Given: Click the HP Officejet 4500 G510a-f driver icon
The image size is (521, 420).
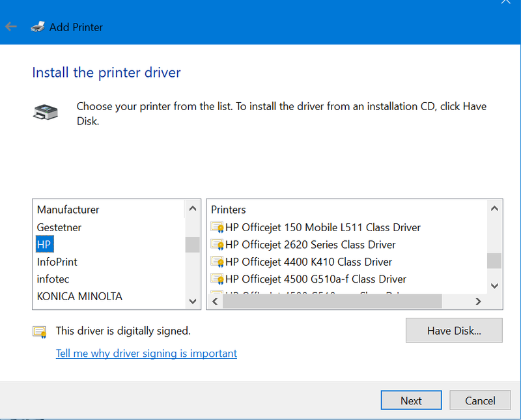Looking at the screenshot, I should coord(217,279).
